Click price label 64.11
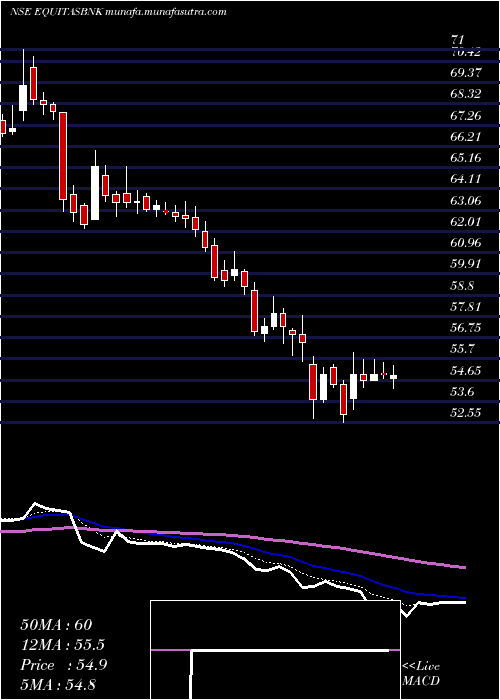This screenshot has width=500, height=700. point(466,179)
